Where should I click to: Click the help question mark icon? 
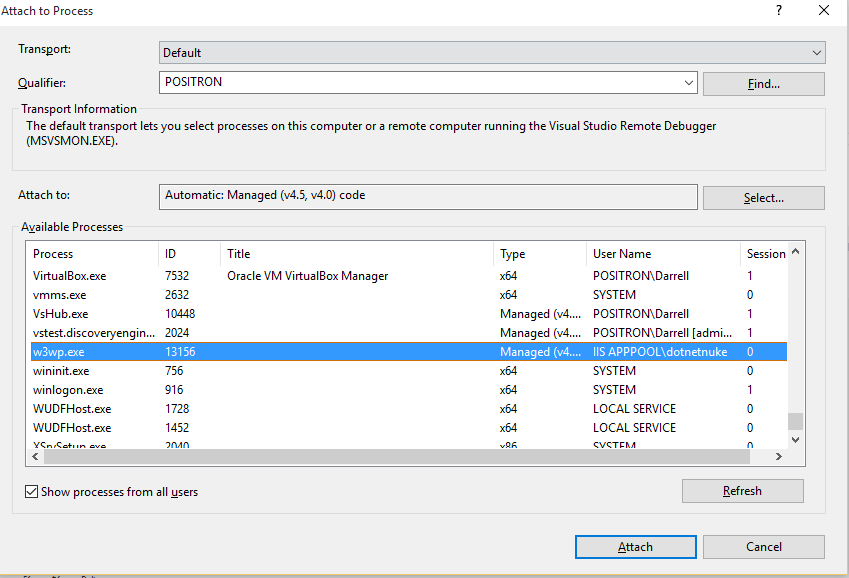(x=779, y=10)
